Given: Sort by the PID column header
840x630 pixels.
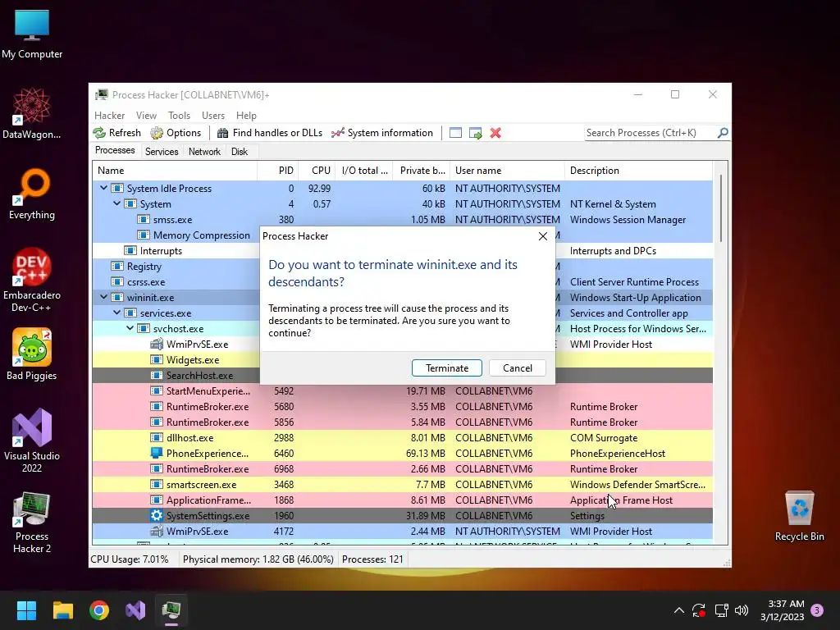Looking at the screenshot, I should [x=277, y=171].
